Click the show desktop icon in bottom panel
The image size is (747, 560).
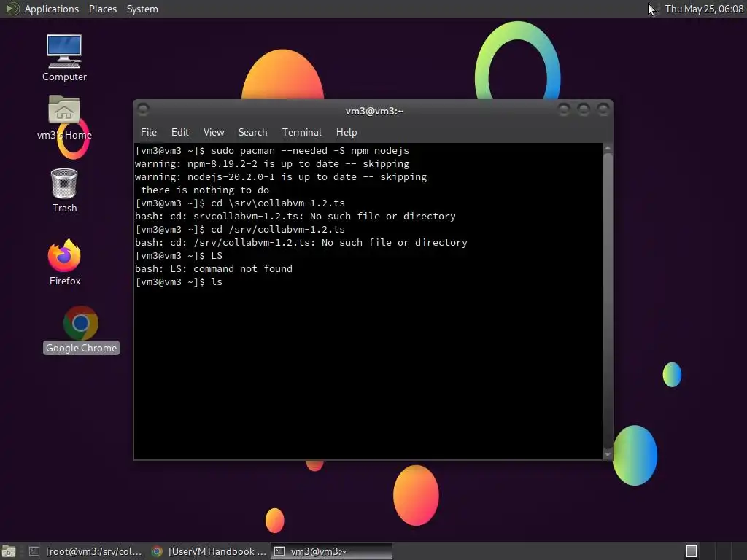[x=9, y=551]
